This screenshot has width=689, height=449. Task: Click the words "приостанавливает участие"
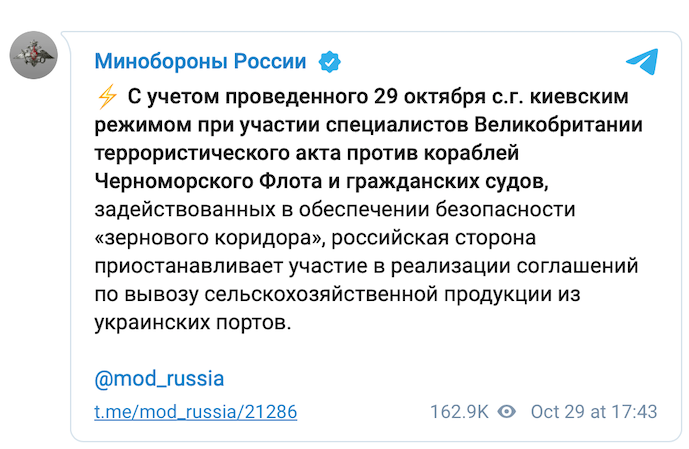231,266
